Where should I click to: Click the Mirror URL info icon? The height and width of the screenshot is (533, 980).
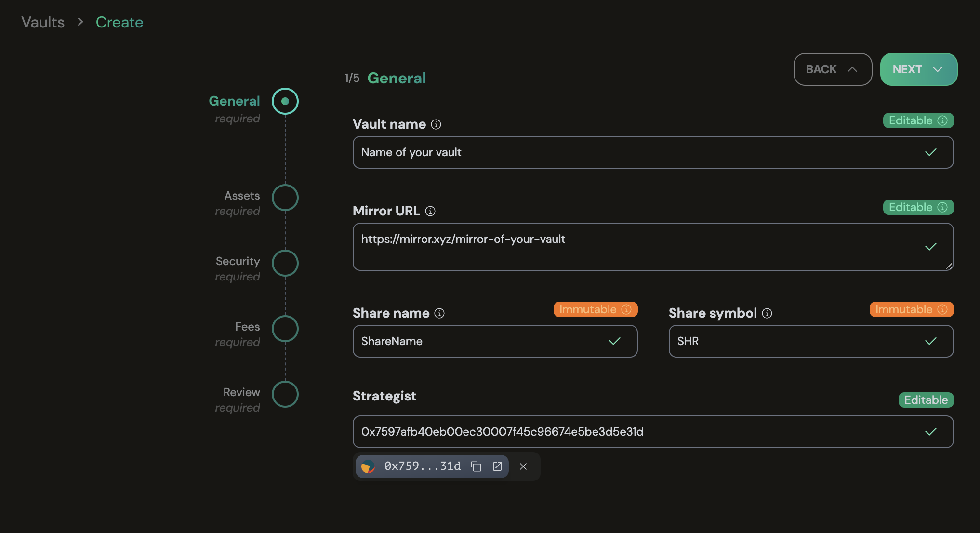pos(430,211)
